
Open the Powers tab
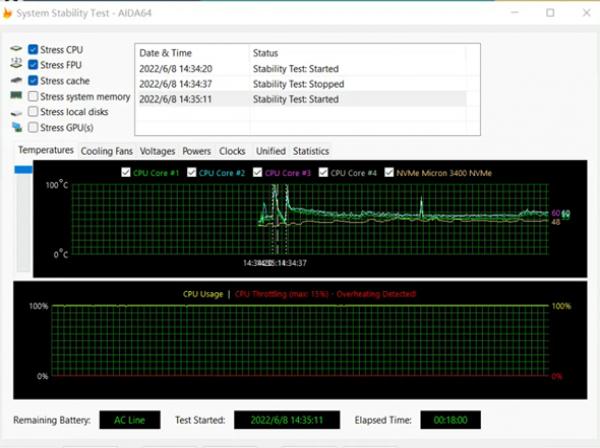pos(197,151)
